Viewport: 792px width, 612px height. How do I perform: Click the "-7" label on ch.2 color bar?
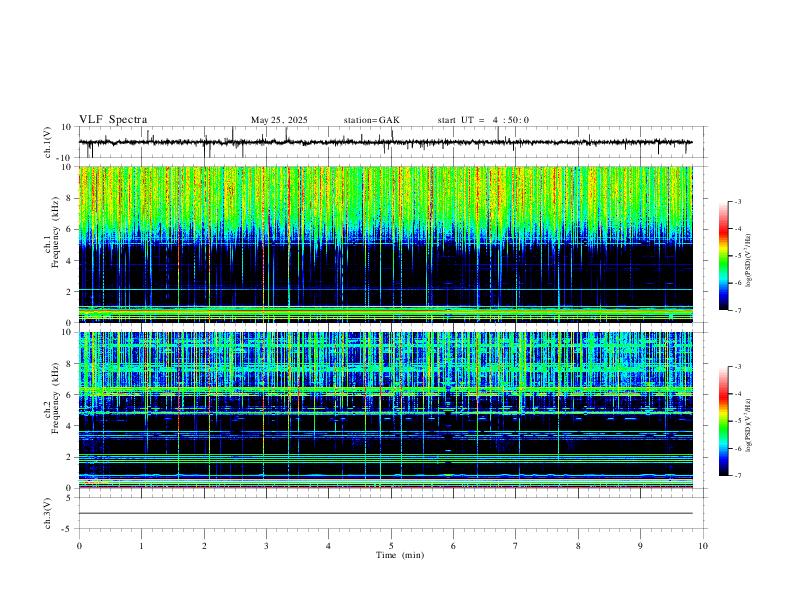pos(737,476)
